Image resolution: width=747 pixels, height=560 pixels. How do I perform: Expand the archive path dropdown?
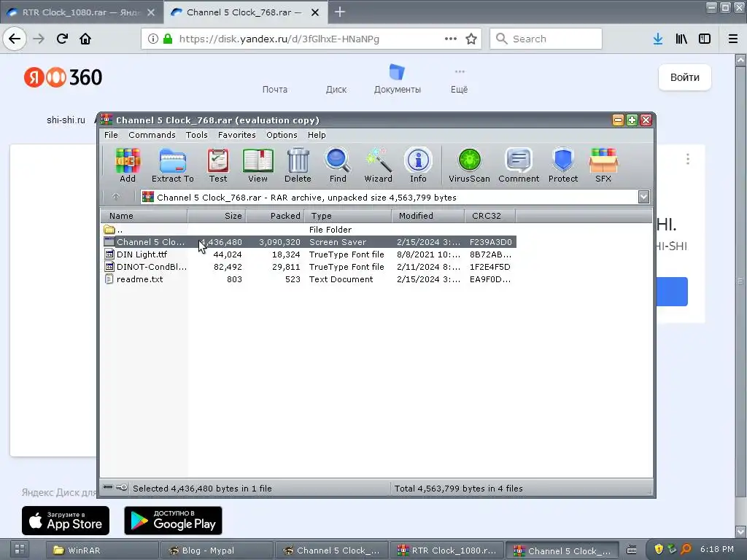click(x=643, y=197)
